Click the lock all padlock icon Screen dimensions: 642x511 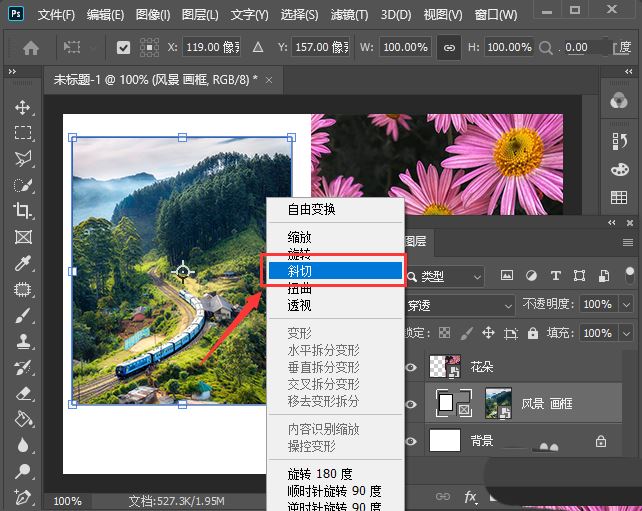coord(533,333)
